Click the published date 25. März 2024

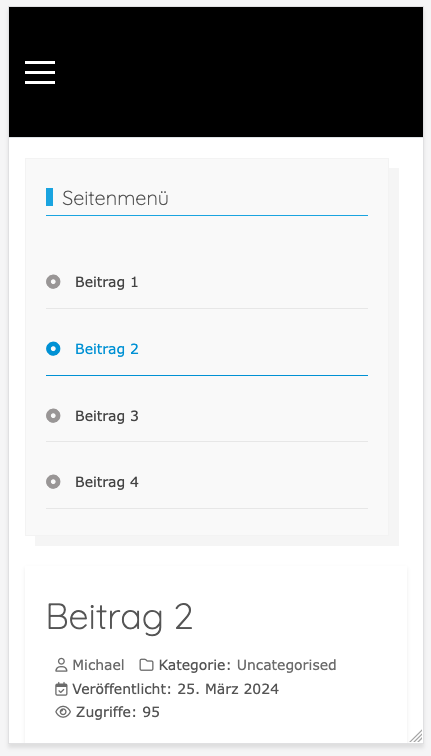point(228,689)
